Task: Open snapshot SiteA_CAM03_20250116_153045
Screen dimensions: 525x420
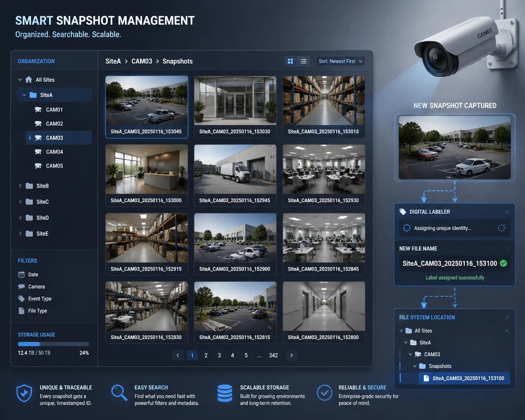Action: pos(146,107)
